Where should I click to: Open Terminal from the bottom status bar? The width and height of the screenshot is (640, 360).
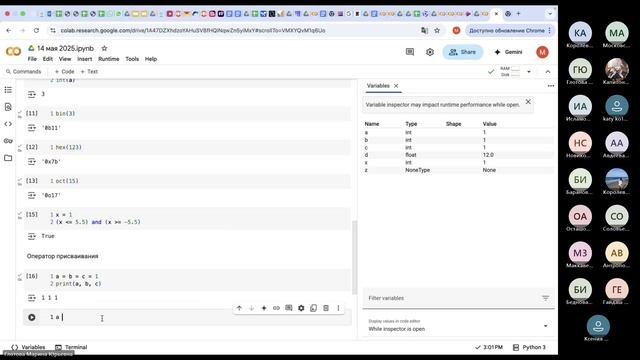pos(71,347)
